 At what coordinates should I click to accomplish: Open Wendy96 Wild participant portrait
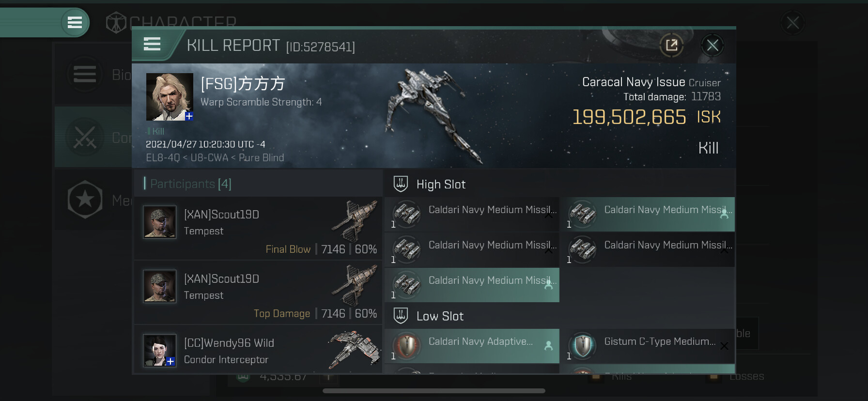[x=160, y=351]
